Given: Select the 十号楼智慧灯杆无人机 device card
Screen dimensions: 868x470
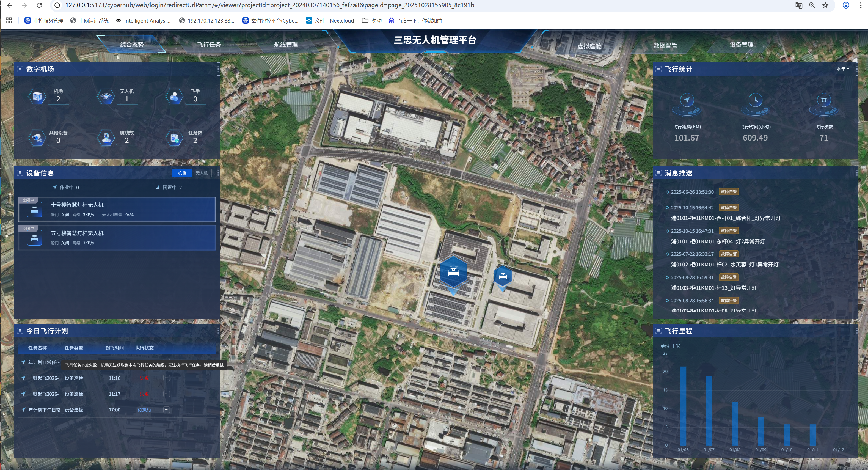Looking at the screenshot, I should click(117, 209).
